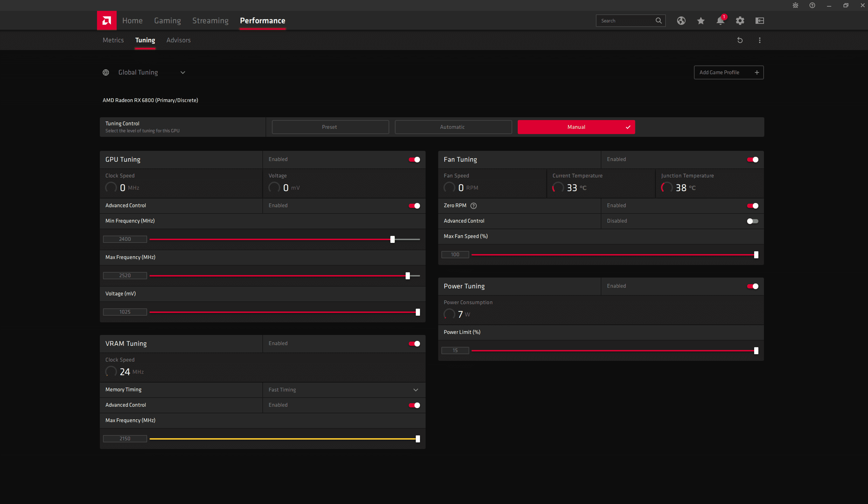Click the Min Frequency 2400 value box
This screenshot has height=504, width=868.
(x=125, y=239)
